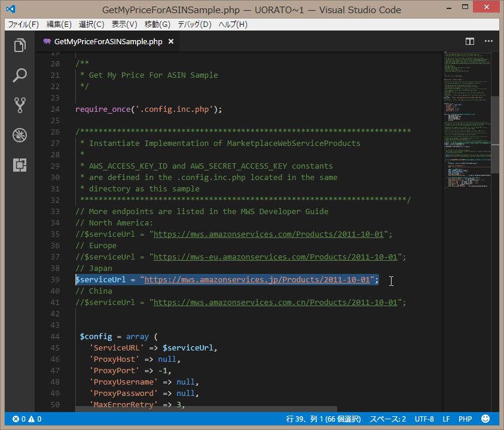Click the 'ProxyUsername' key on line 48
504x430 pixels.
123,382
